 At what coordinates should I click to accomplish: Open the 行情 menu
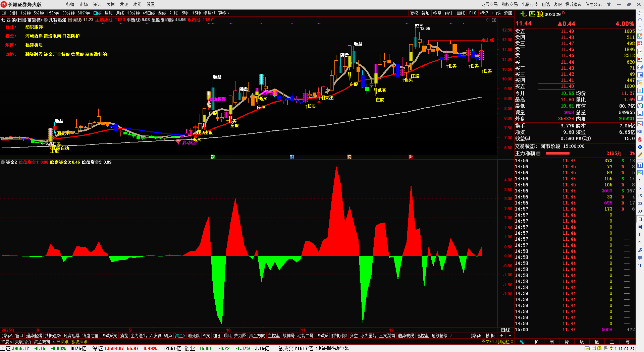(70, 4)
